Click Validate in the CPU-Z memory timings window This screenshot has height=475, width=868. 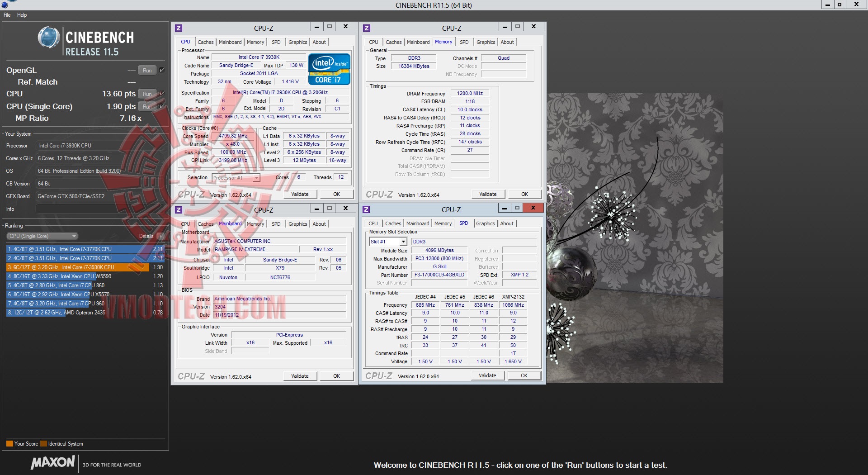click(488, 194)
